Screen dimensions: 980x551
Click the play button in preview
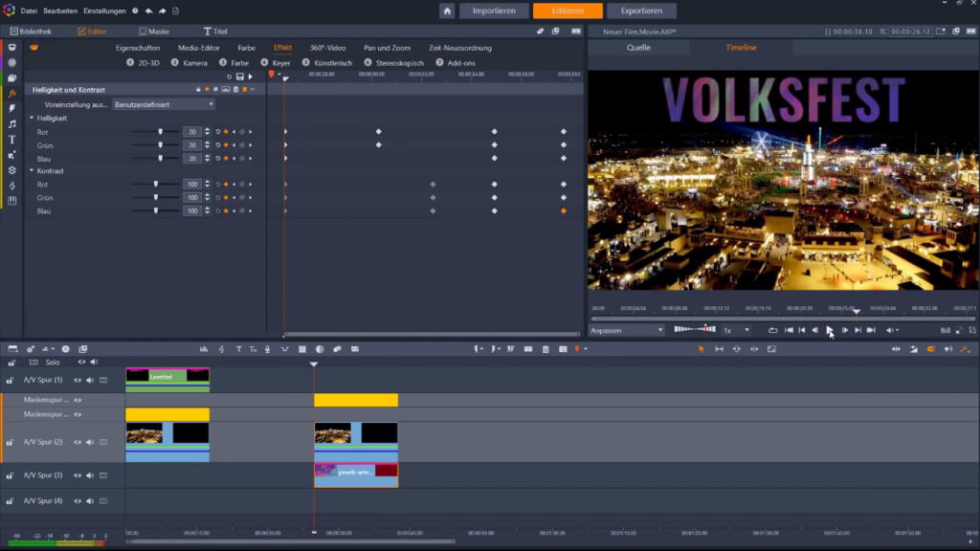(x=830, y=330)
